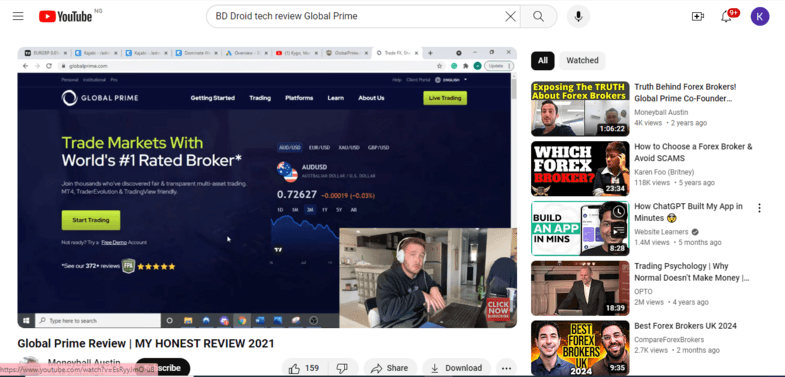Open OPTO channel link
This screenshot has width=785, height=377.
coord(643,291)
